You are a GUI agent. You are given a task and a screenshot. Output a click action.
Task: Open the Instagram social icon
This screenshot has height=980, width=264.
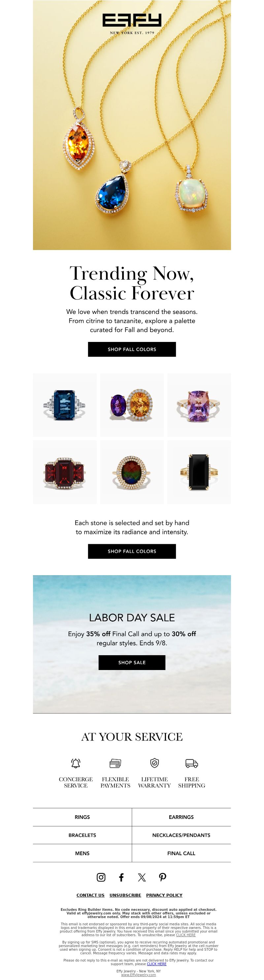pos(101,877)
